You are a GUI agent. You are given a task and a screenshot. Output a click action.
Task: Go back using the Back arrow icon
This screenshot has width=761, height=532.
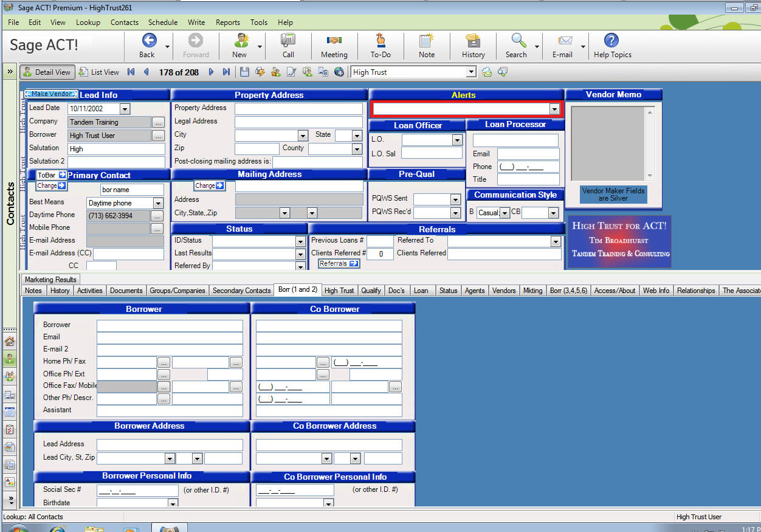pyautogui.click(x=149, y=41)
